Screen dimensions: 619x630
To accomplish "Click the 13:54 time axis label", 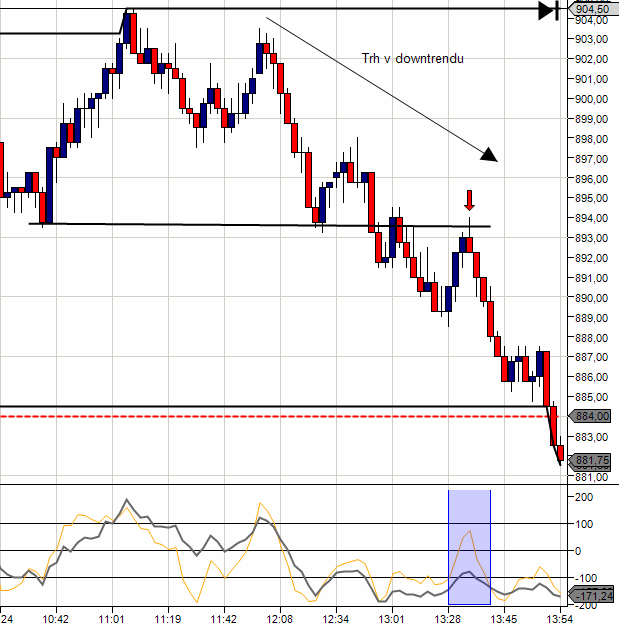I will pos(560,619).
